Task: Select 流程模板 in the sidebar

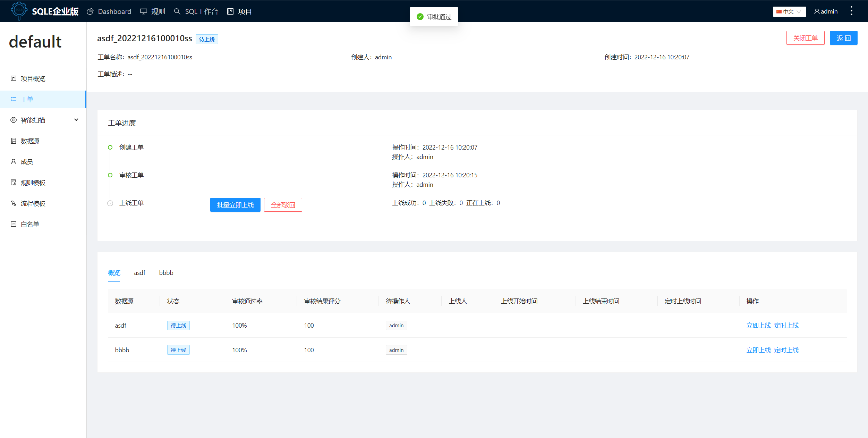Action: pyautogui.click(x=33, y=203)
